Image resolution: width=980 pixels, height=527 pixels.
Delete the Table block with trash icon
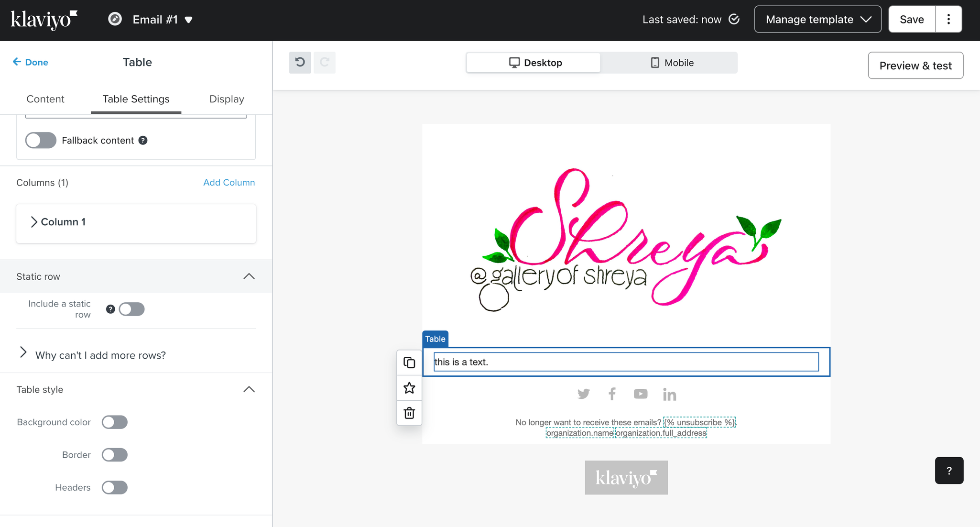[409, 413]
